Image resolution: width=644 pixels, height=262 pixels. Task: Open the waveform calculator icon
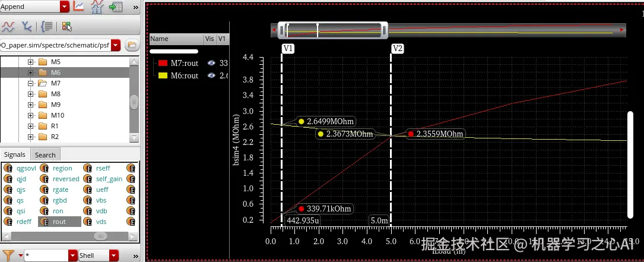[x=97, y=6]
